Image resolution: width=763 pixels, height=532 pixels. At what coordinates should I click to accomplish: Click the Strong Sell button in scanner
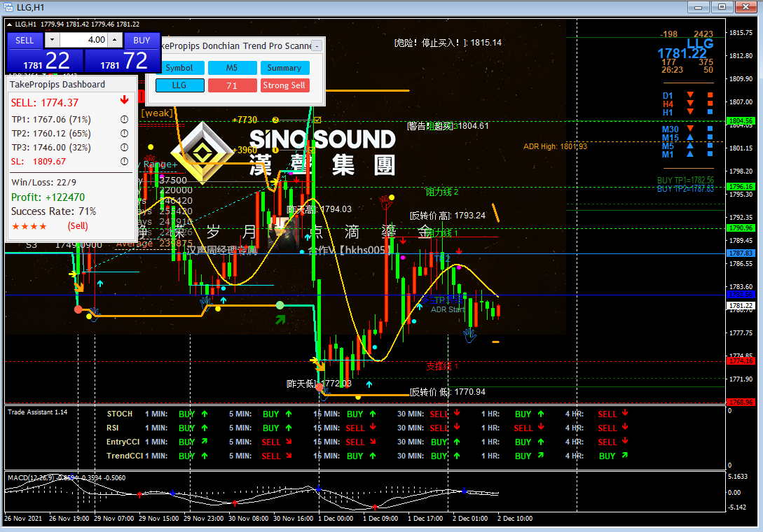pyautogui.click(x=284, y=85)
